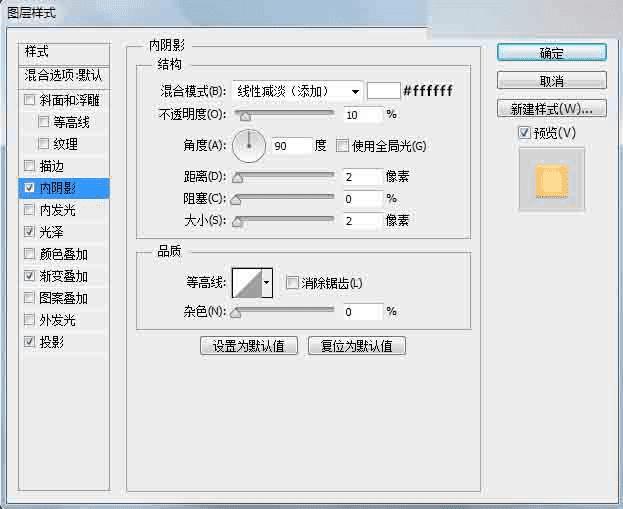Enable the 斜面和浮雕 checkbox

(29, 99)
